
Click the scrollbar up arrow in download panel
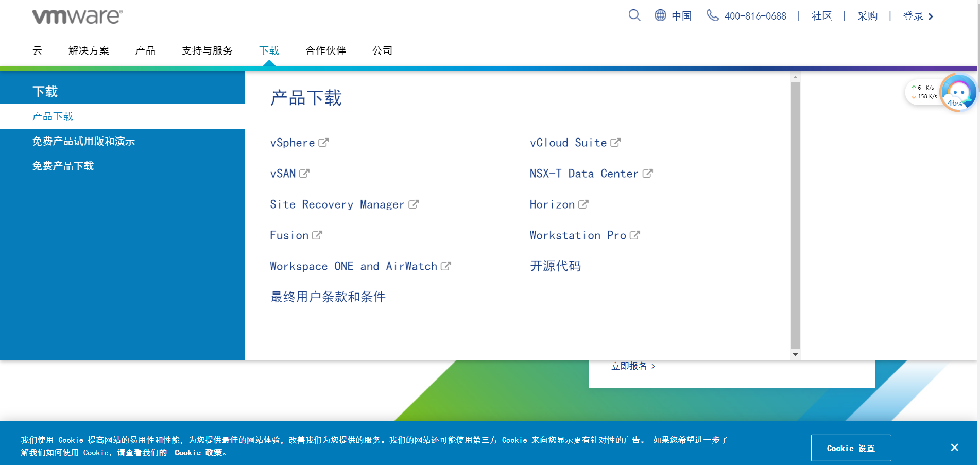(x=796, y=77)
